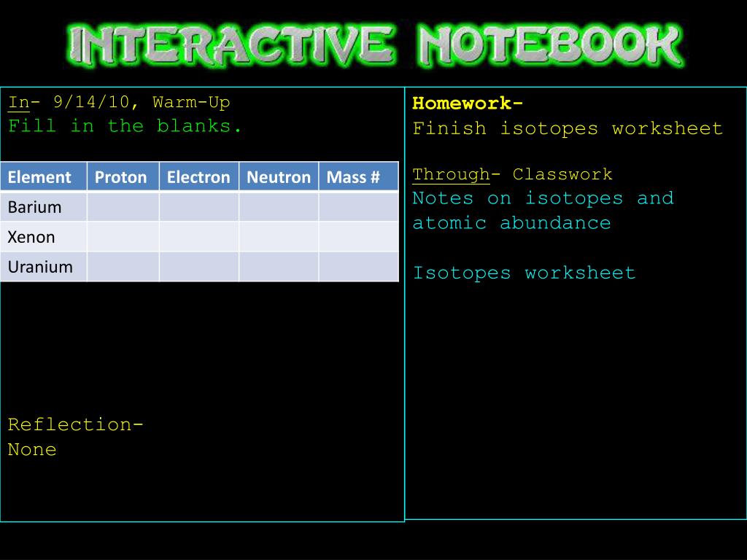Click the Barium Electron cell
The image size is (747, 560).
[199, 207]
